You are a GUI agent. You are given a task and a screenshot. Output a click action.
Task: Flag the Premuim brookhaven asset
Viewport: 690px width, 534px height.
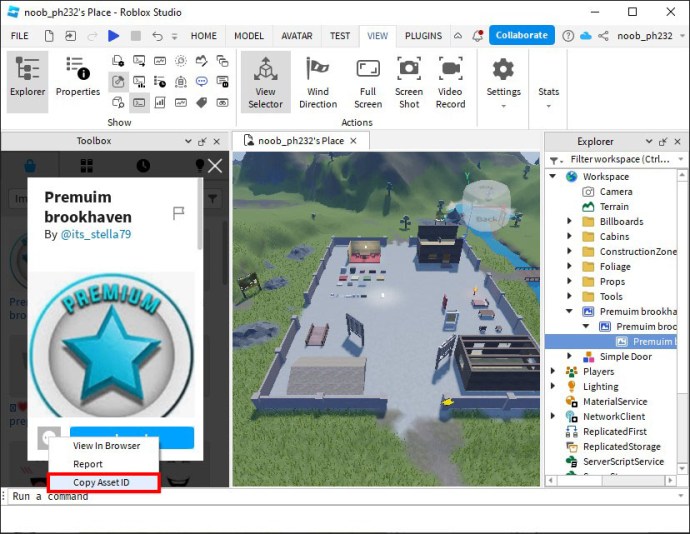point(179,213)
